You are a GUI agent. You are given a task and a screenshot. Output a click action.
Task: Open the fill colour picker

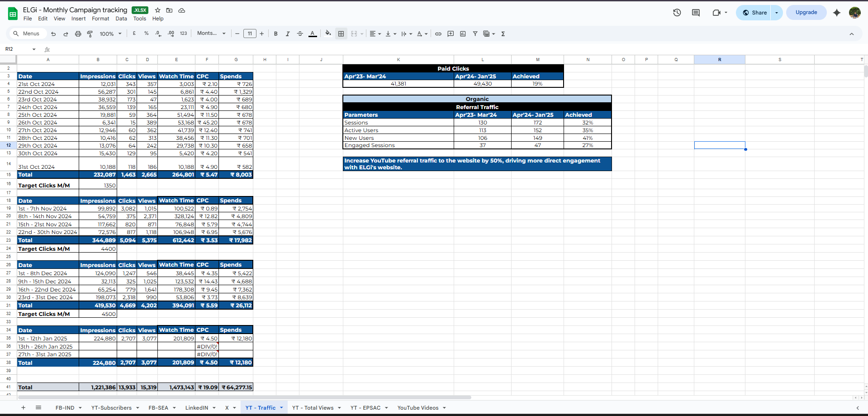click(328, 33)
